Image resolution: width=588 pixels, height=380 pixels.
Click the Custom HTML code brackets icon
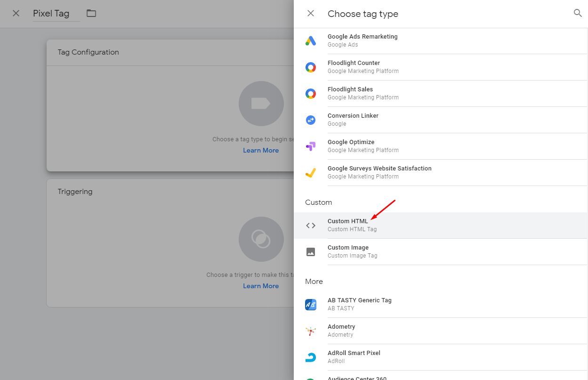[311, 226]
